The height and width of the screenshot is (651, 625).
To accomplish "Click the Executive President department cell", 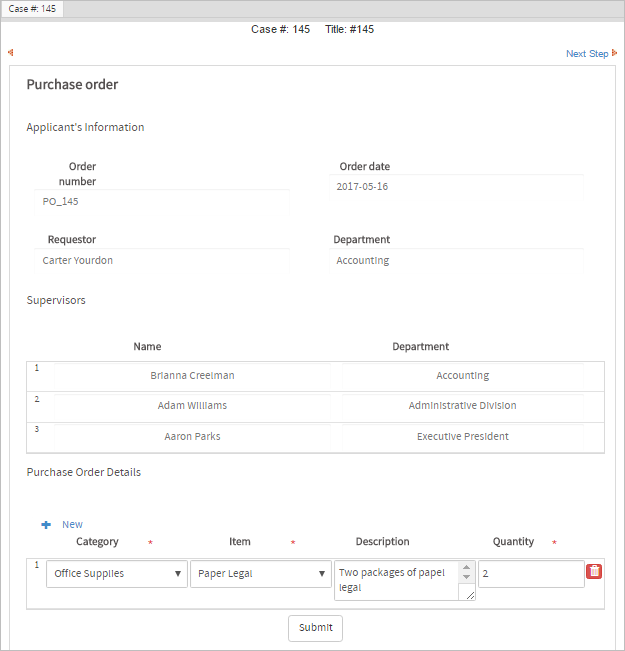I will point(462,437).
